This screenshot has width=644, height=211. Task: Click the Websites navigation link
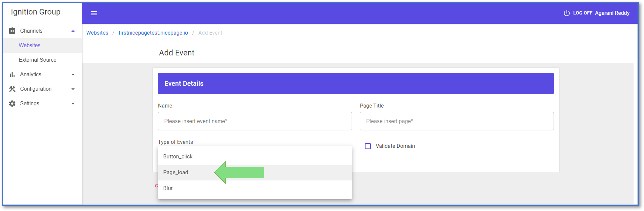(x=29, y=45)
